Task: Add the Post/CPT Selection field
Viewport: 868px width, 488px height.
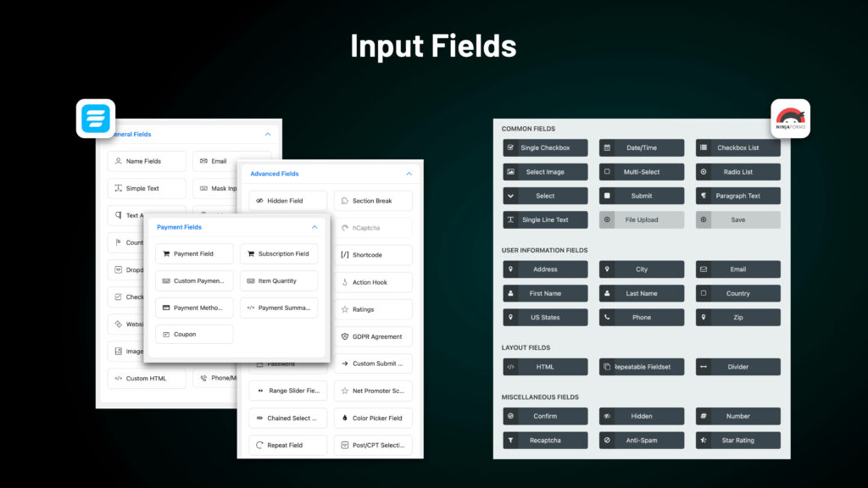Action: point(373,445)
